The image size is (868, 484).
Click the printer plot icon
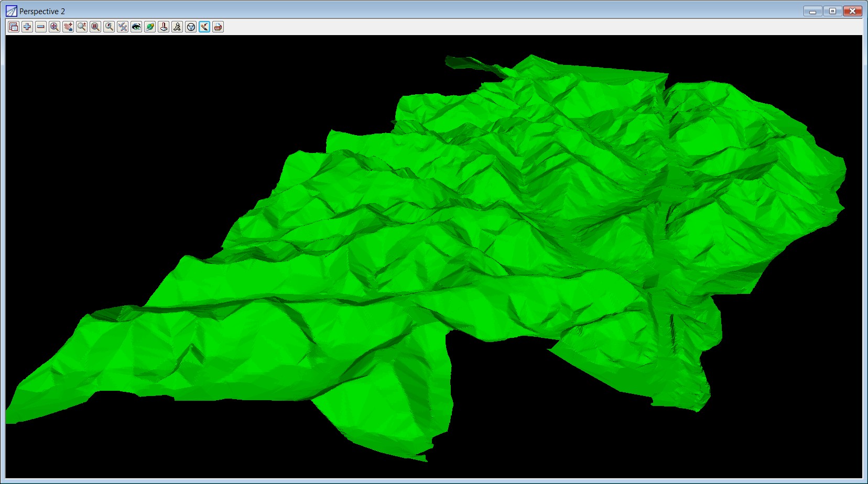218,27
